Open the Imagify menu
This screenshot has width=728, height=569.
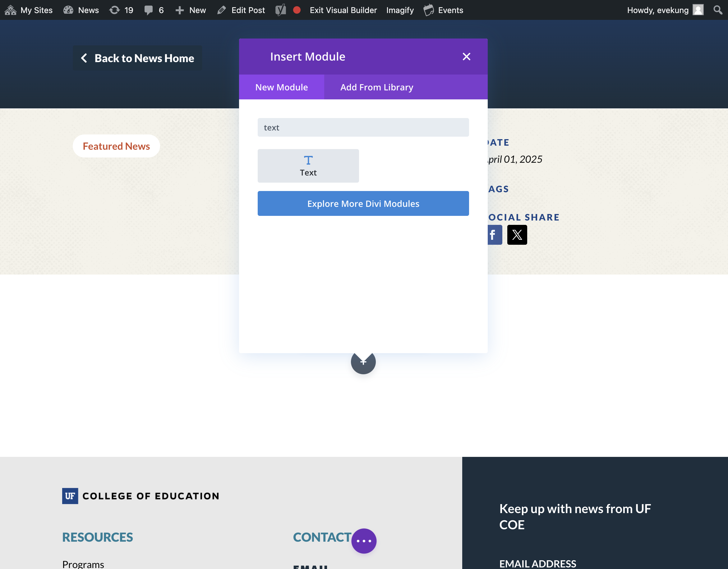pos(400,10)
